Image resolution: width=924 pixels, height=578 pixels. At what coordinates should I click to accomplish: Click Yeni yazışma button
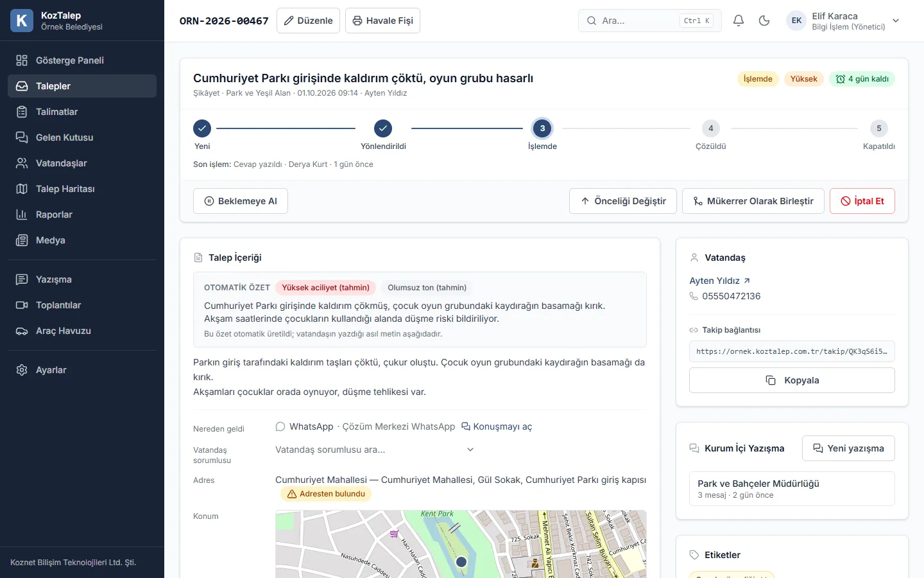coord(848,448)
